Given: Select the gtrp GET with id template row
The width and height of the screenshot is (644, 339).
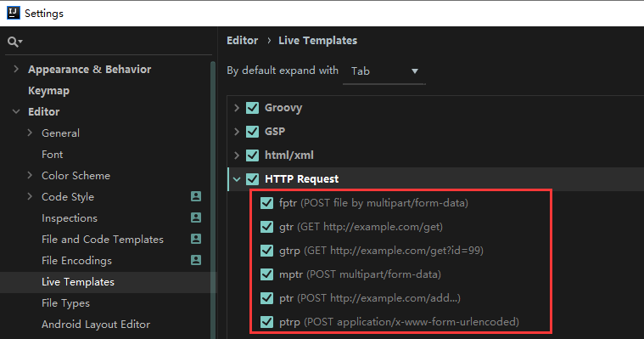Looking at the screenshot, I should coord(381,251).
